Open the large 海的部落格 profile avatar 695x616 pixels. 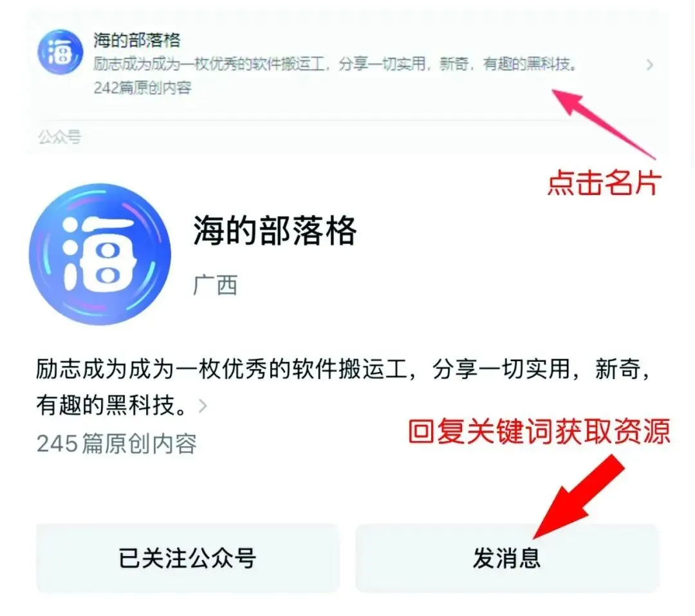click(100, 254)
